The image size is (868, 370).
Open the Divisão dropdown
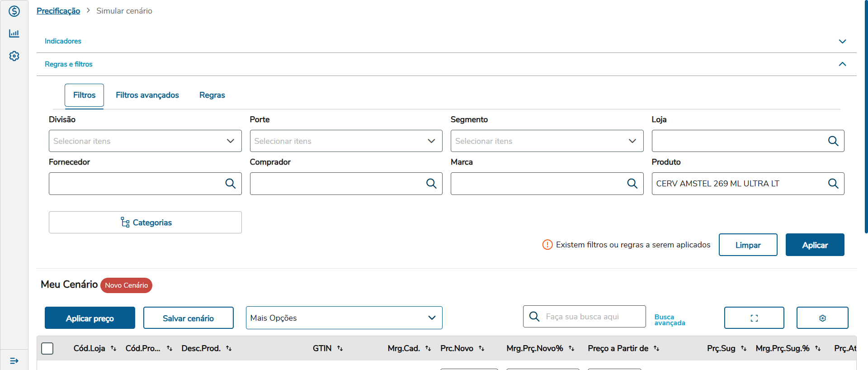pyautogui.click(x=145, y=141)
